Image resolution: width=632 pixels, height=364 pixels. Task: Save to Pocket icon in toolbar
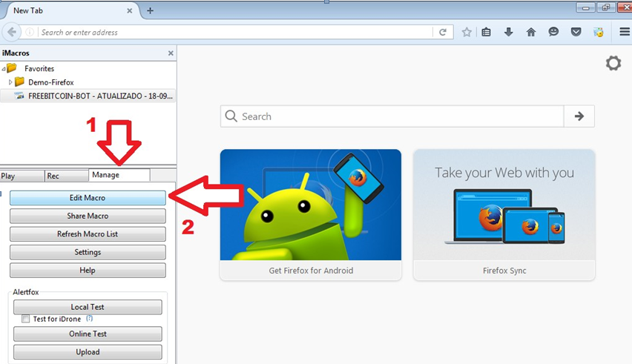click(x=576, y=32)
